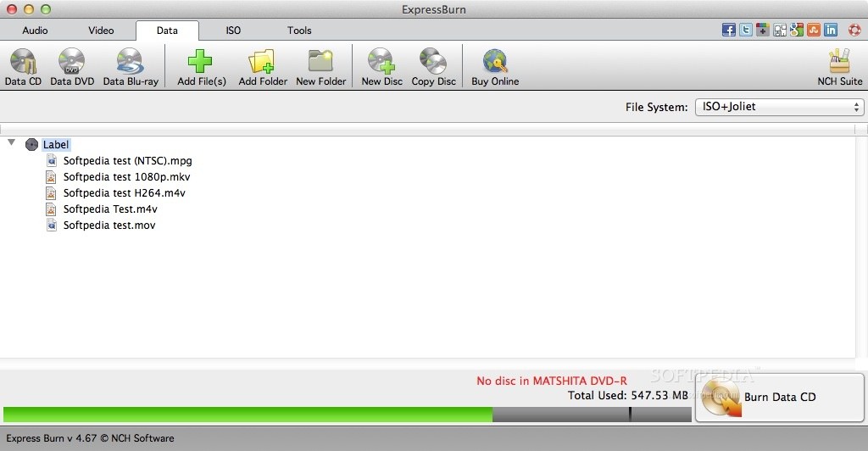Select Softpedia test.mov
Viewport: 868px width, 451px height.
pyautogui.click(x=109, y=225)
